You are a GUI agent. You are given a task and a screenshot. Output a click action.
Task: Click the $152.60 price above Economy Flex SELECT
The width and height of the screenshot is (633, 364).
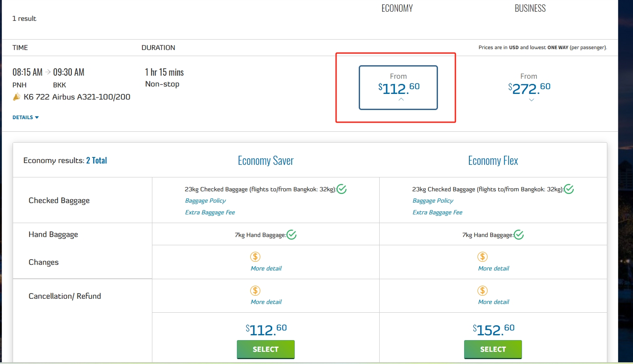[494, 330]
